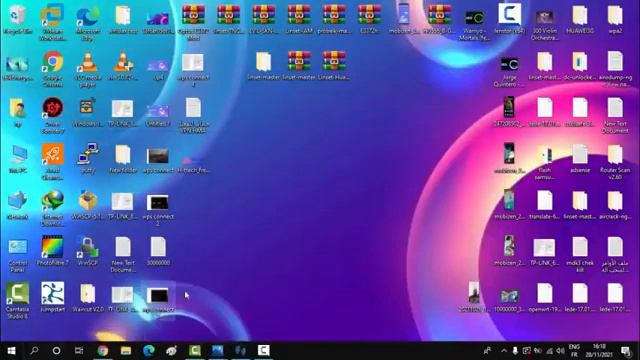Open the E3372h WinRAR archive
This screenshot has width=640, height=360.
[x=369, y=20]
